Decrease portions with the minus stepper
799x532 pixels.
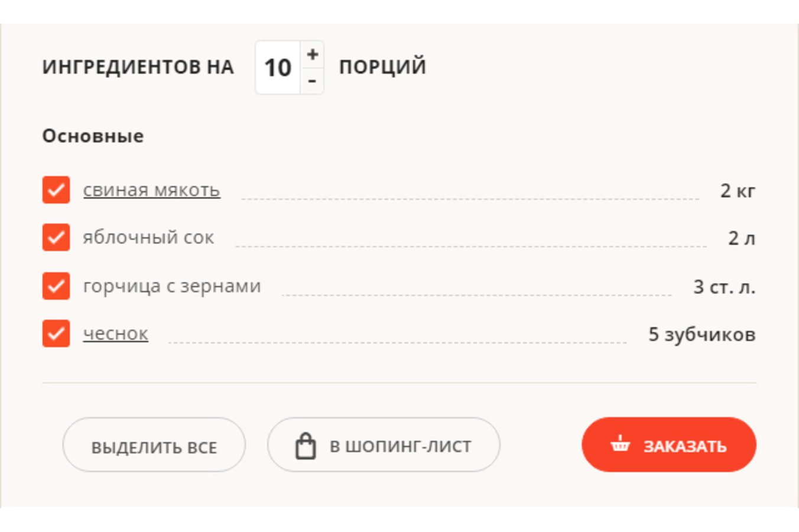pos(311,82)
